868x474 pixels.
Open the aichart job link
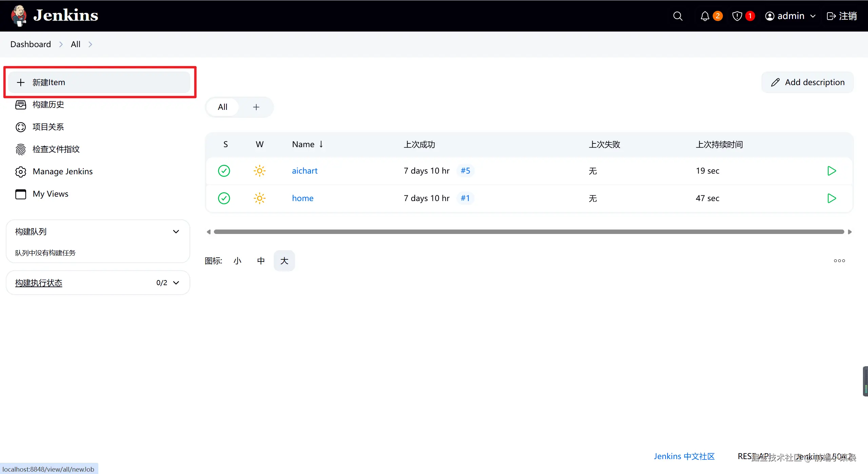[x=304, y=171]
